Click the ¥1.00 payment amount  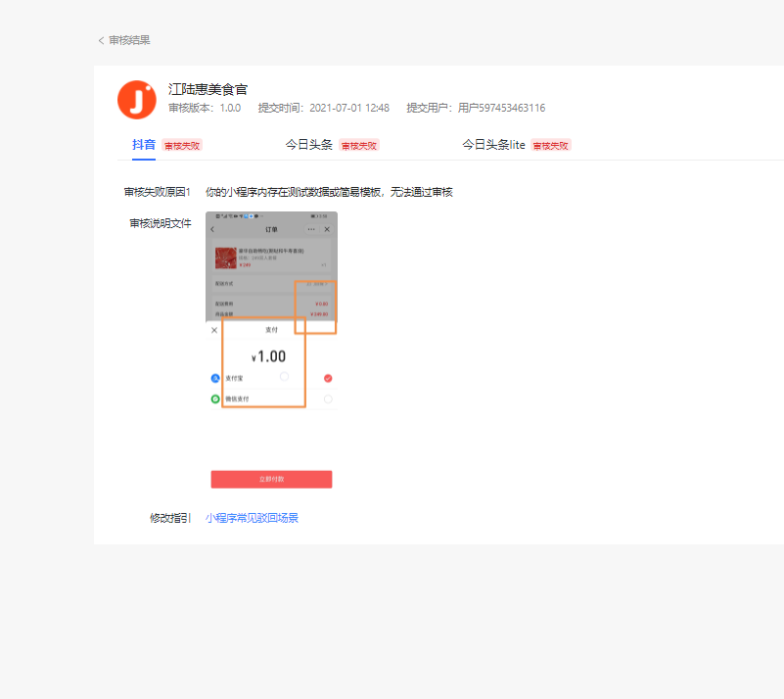tap(269, 357)
